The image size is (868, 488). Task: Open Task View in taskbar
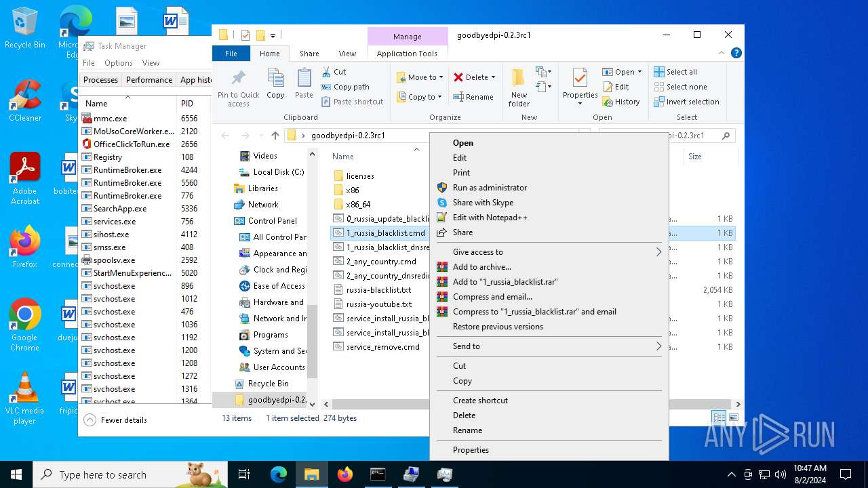coord(244,474)
